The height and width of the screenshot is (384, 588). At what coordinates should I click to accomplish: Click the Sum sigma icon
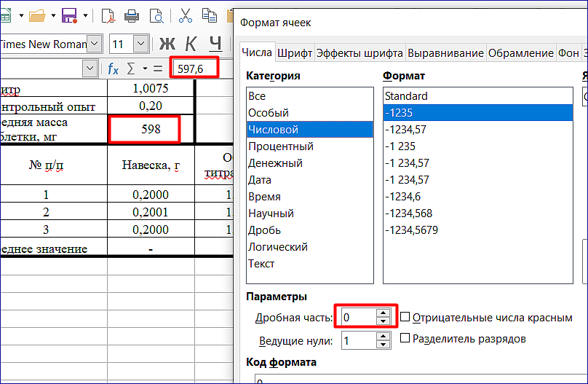tap(131, 68)
